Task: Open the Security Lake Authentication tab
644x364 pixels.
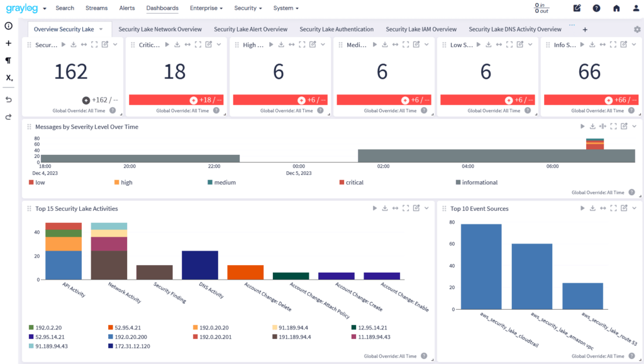Action: (x=336, y=29)
